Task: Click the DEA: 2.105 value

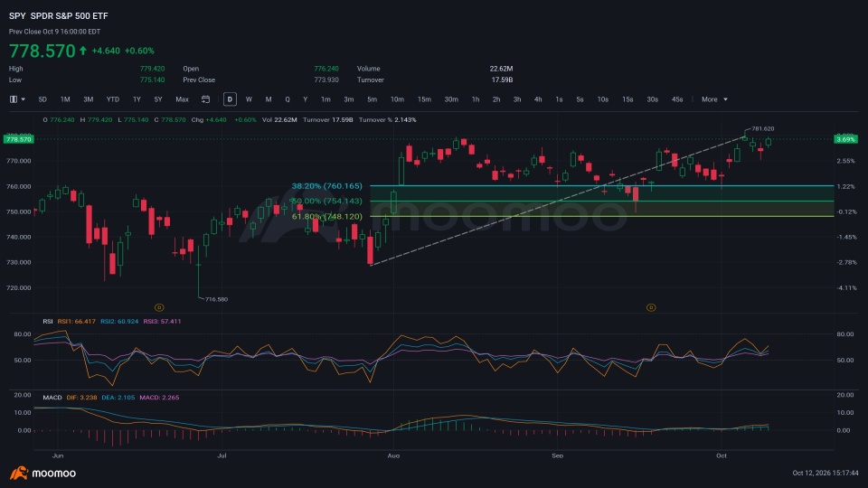Action: (x=118, y=398)
